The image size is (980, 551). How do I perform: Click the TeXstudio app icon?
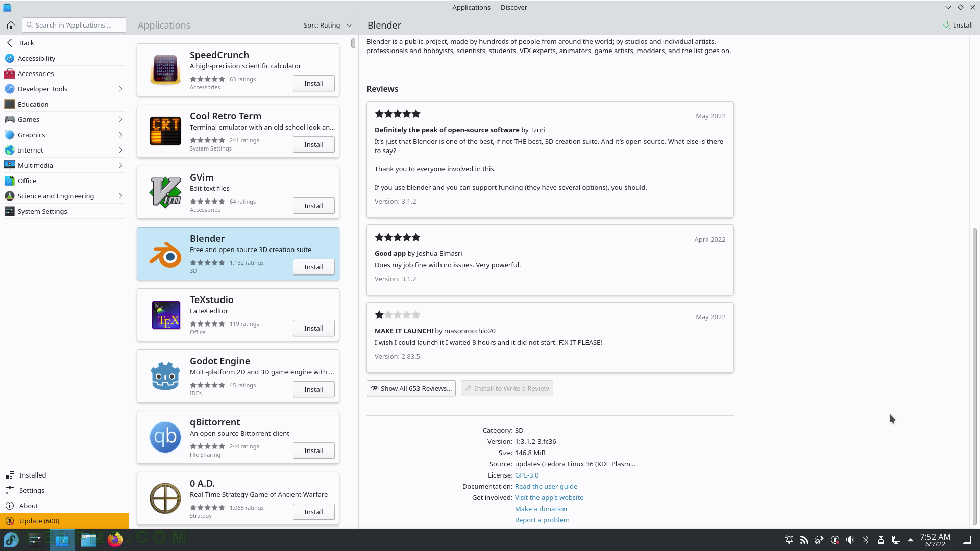click(165, 315)
